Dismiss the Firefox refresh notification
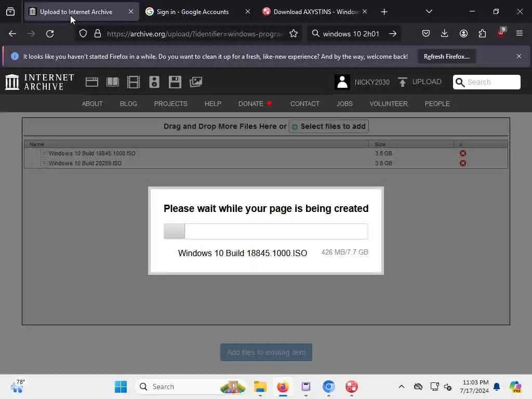This screenshot has width=532, height=399. pos(519,56)
